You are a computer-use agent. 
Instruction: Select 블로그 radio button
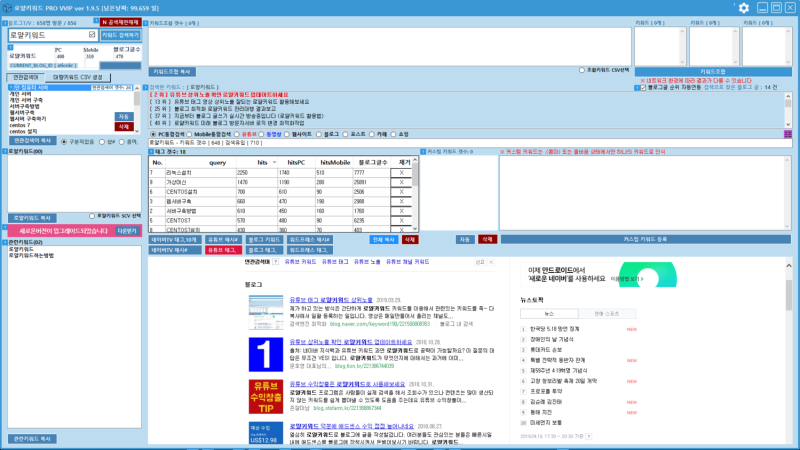[319, 134]
